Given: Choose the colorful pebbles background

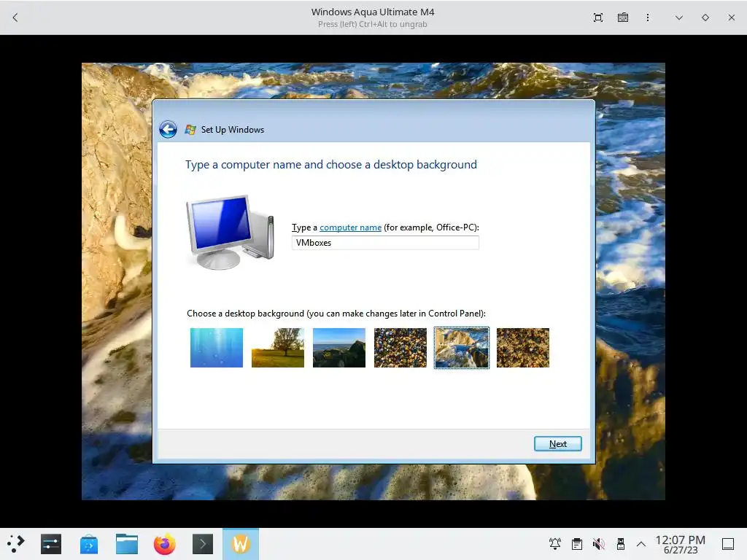Looking at the screenshot, I should pyautogui.click(x=400, y=348).
